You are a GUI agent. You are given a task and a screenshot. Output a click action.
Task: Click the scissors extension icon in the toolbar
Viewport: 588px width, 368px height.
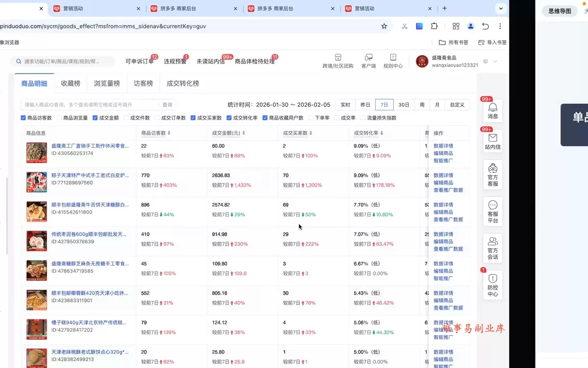[x=404, y=26]
